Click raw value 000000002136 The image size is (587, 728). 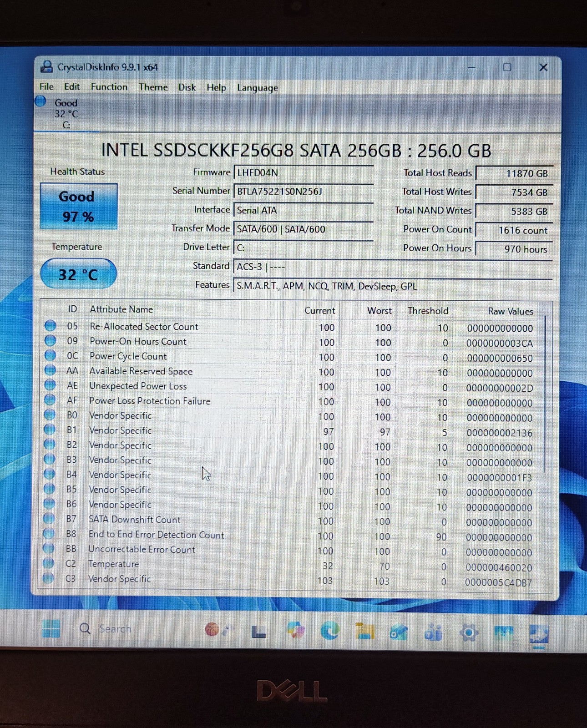pos(500,433)
